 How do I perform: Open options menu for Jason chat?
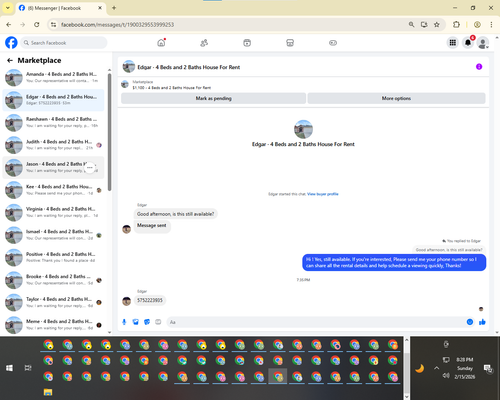click(x=90, y=167)
